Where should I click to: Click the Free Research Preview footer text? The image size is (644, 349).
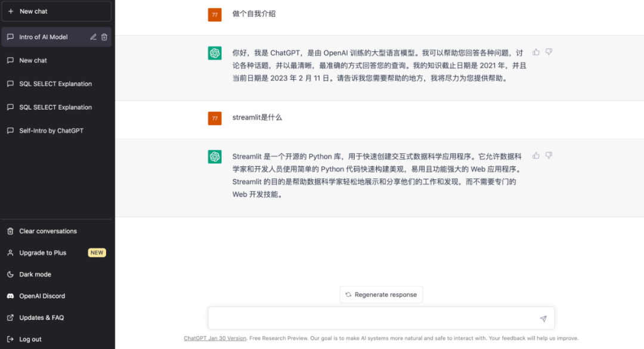tap(278, 338)
